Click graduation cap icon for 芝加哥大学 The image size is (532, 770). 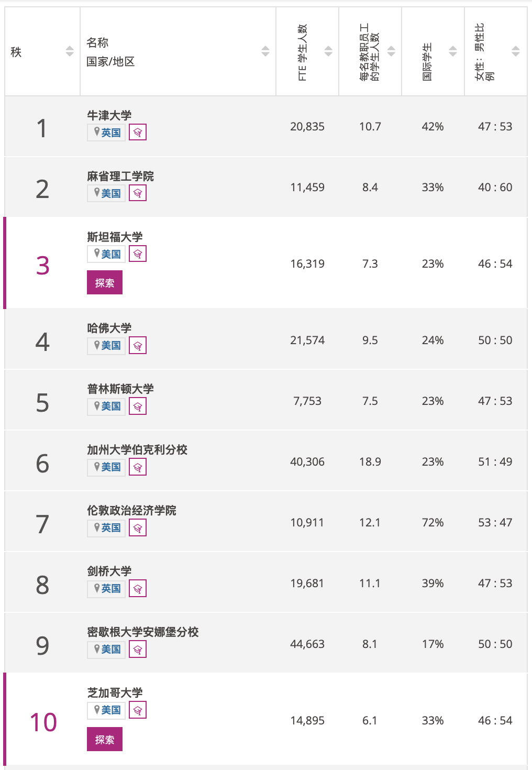click(x=138, y=710)
